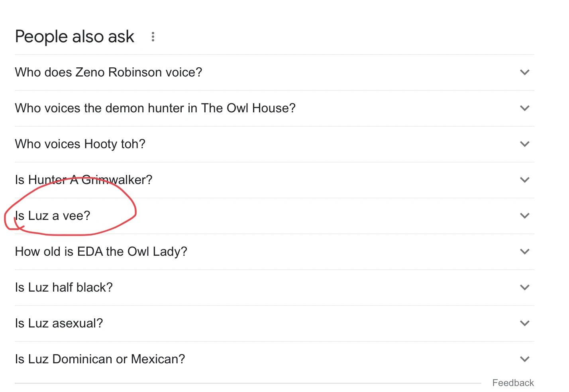Select the 'Is Luz a vee?' question text
Screen dimensions: 569x392
tap(52, 216)
